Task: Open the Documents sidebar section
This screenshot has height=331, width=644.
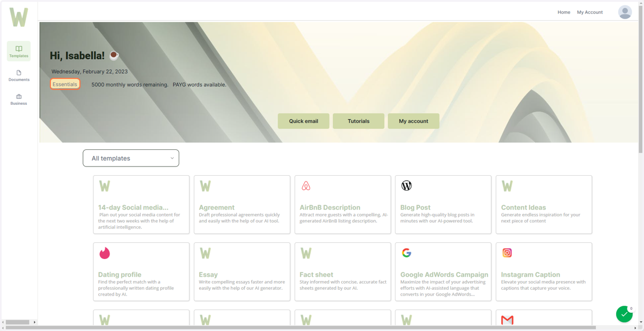Action: (19, 75)
